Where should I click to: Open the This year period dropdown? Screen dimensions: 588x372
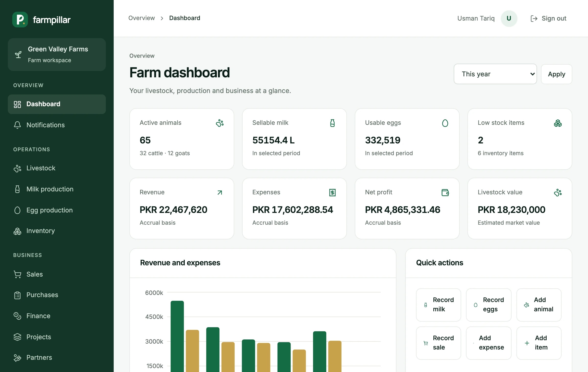(x=495, y=74)
